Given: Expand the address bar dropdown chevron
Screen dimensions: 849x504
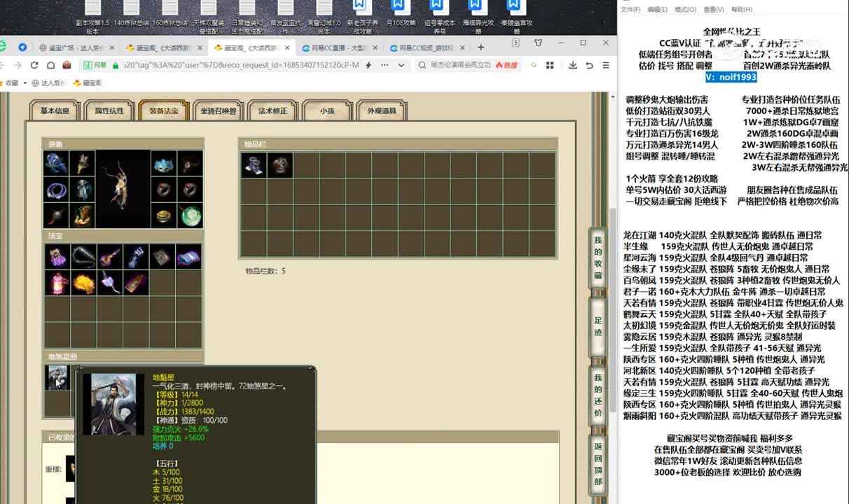Looking at the screenshot, I should click(401, 65).
